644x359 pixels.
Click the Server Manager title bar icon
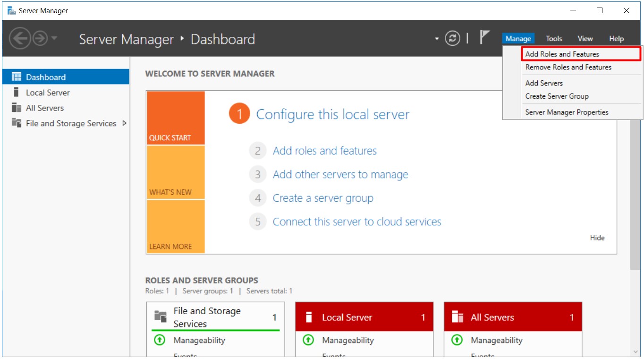11,10
